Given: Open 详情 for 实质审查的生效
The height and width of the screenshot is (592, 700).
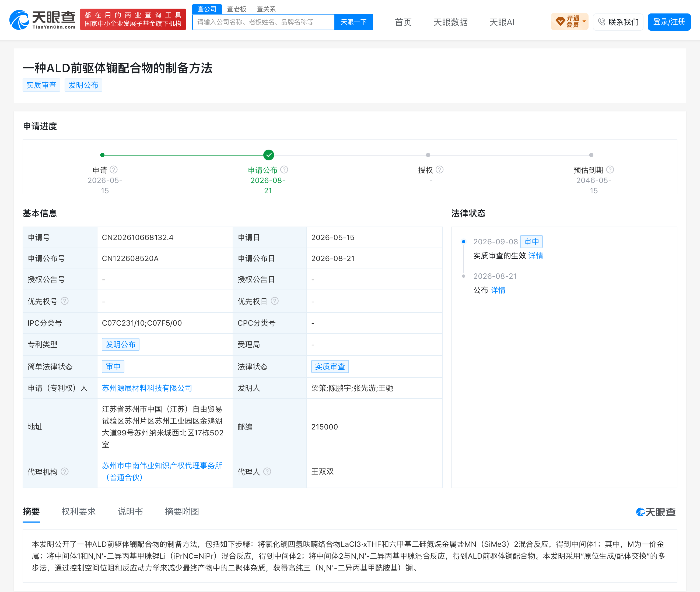Looking at the screenshot, I should pyautogui.click(x=535, y=256).
